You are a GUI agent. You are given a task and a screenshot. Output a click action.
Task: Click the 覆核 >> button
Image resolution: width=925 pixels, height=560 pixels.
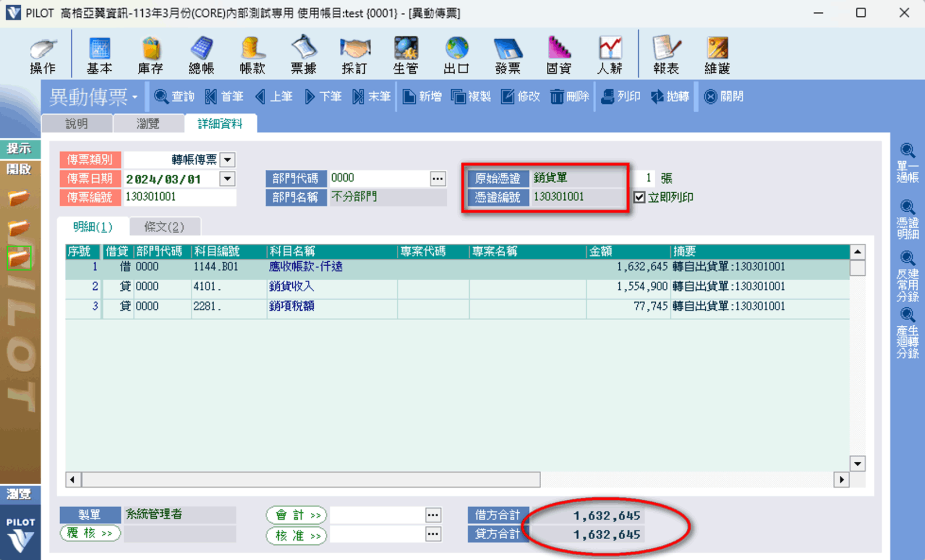pos(90,533)
